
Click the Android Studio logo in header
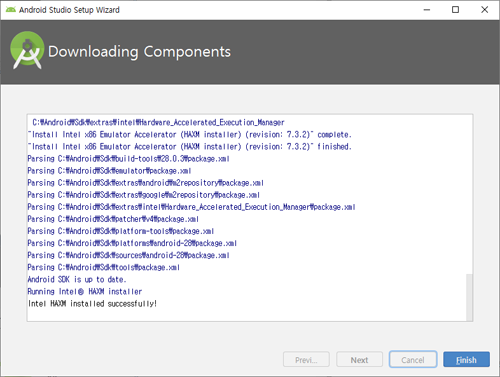click(x=27, y=50)
